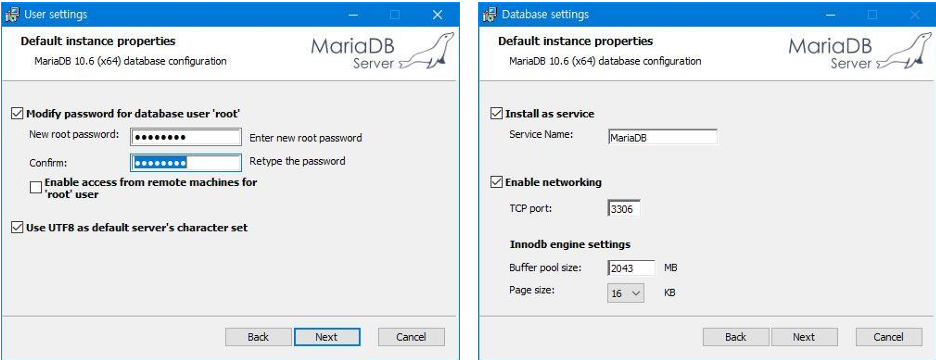This screenshot has width=936, height=360.
Task: Close the User settings window
Action: (438, 14)
